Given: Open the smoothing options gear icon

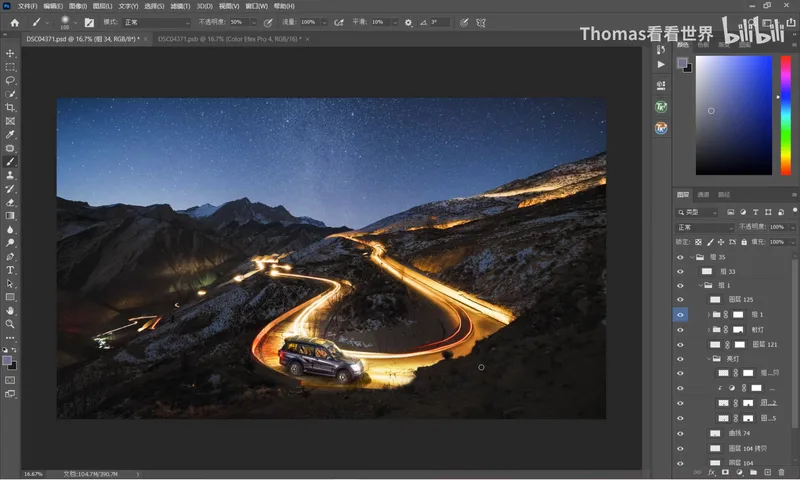Looking at the screenshot, I should 409,22.
